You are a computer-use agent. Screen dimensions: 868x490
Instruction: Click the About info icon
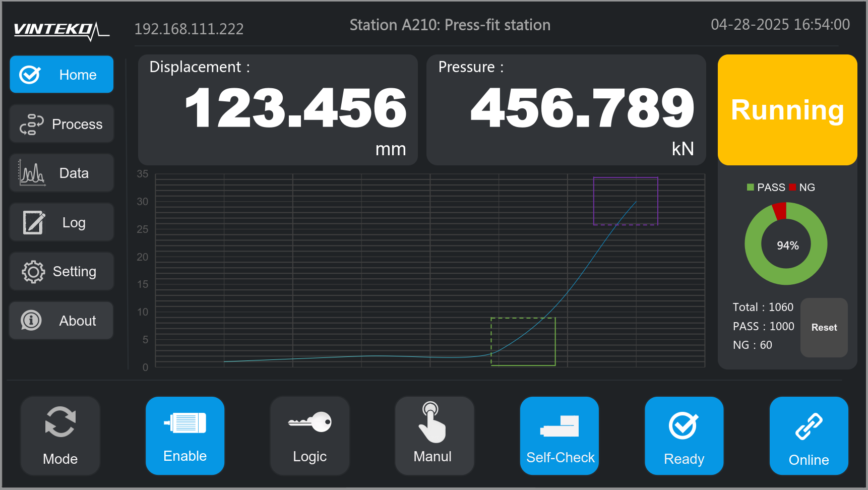(x=31, y=321)
